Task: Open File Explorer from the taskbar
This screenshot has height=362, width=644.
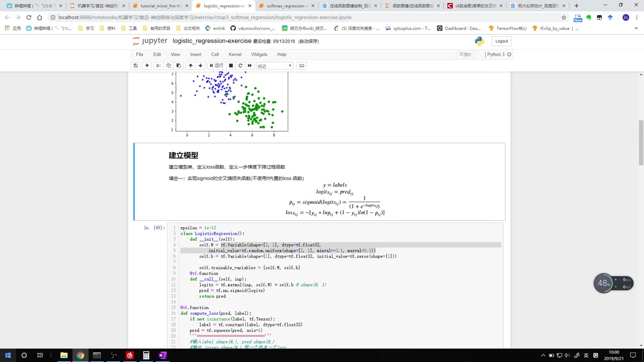Action: pos(64,355)
